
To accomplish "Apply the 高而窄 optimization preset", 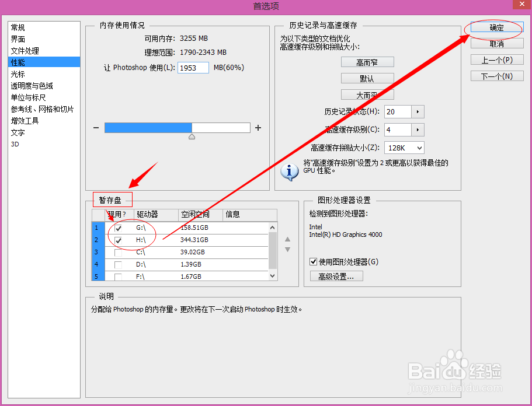I will [367, 61].
